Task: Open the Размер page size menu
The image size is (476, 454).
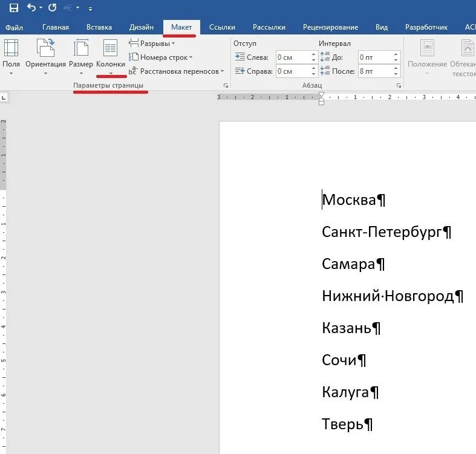Action: click(81, 57)
